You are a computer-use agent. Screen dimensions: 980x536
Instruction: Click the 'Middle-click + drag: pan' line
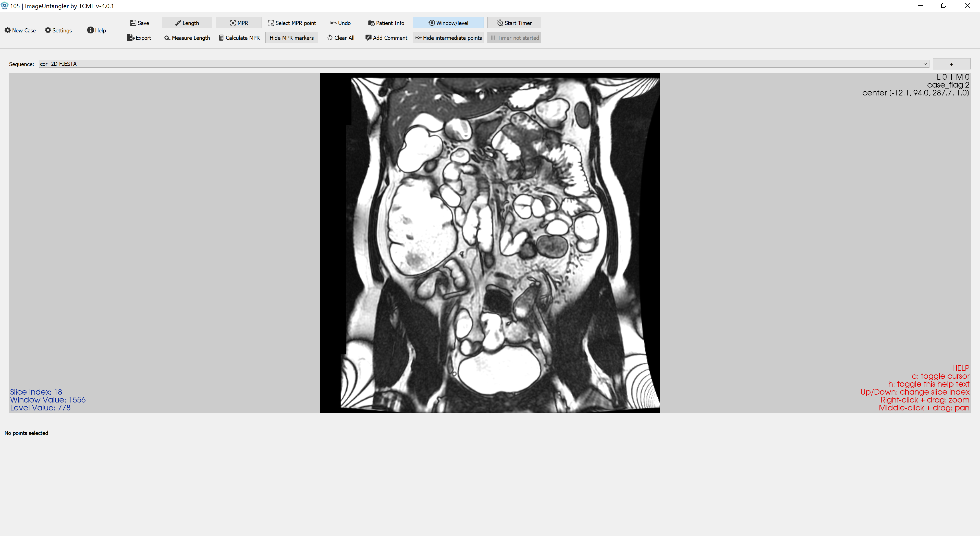click(x=924, y=408)
